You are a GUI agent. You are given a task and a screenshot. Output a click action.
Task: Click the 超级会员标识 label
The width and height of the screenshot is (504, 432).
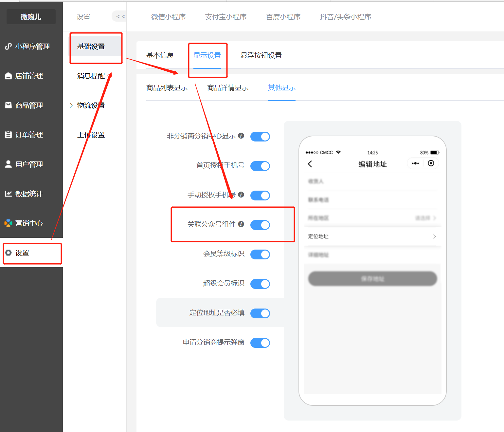point(224,283)
